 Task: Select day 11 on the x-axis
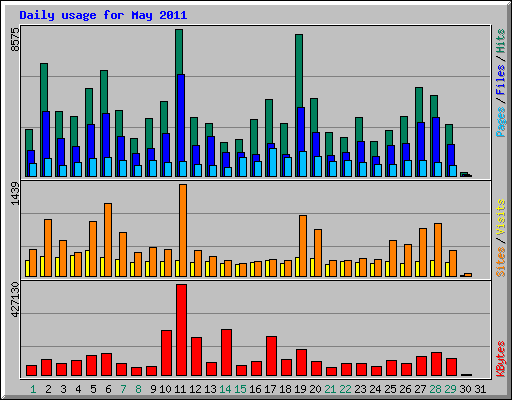[x=180, y=389]
